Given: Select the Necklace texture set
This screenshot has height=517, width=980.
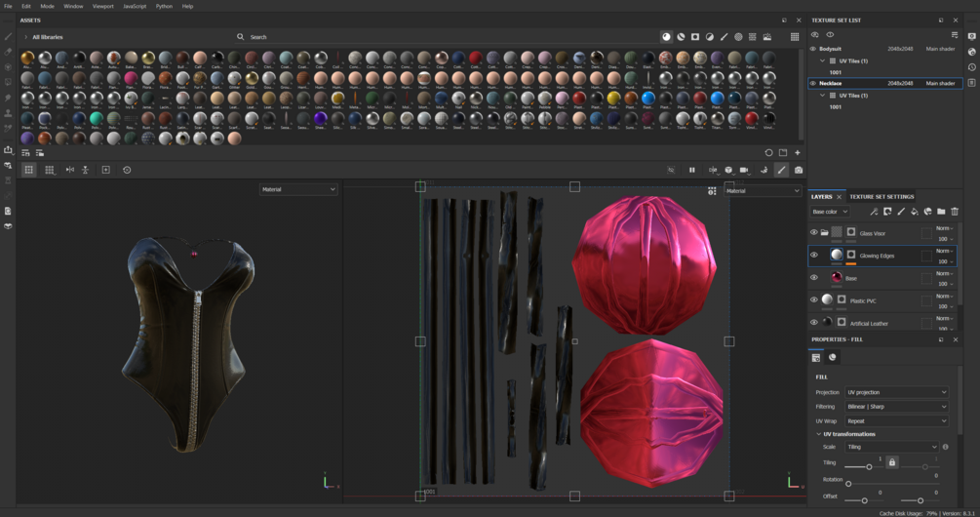Looking at the screenshot, I should coord(885,83).
